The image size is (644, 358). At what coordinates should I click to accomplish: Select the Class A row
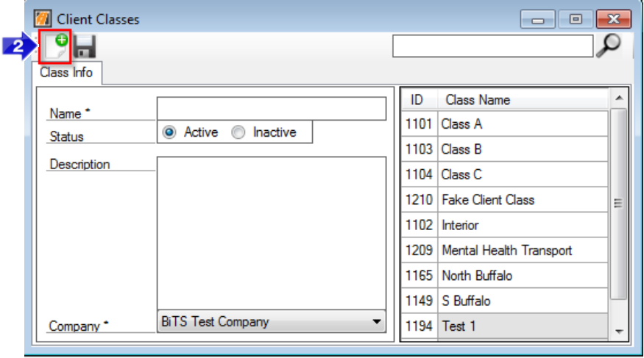tap(505, 123)
